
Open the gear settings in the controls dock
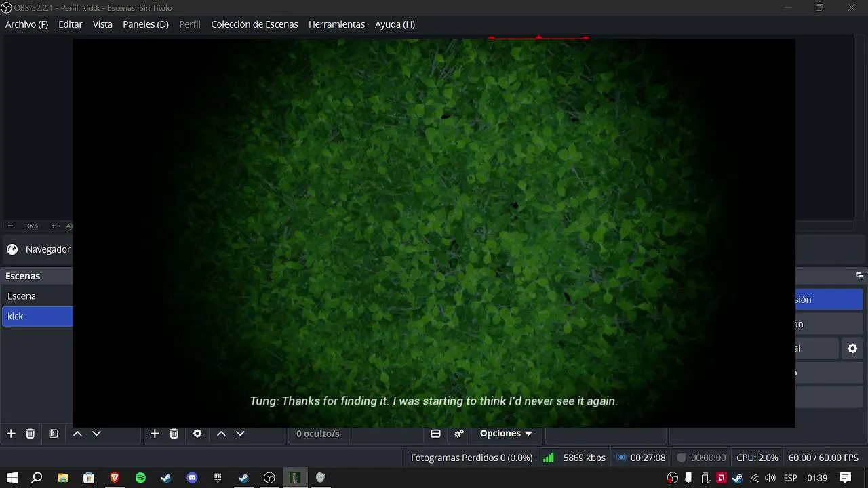point(853,348)
